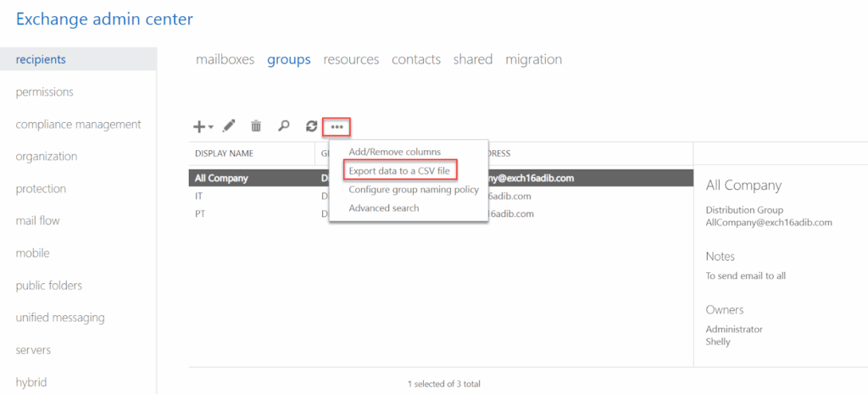The height and width of the screenshot is (394, 868).
Task: Click the magnifier search icon
Action: click(x=284, y=126)
